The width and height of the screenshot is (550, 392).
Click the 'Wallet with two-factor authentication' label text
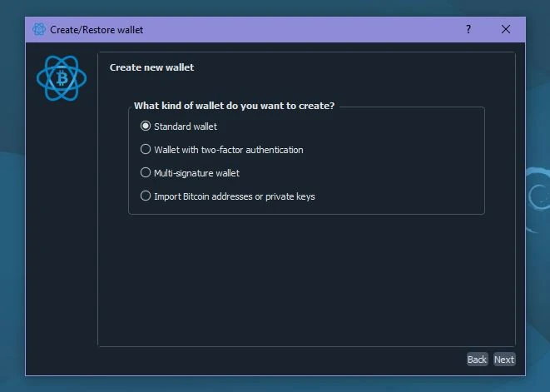point(229,150)
